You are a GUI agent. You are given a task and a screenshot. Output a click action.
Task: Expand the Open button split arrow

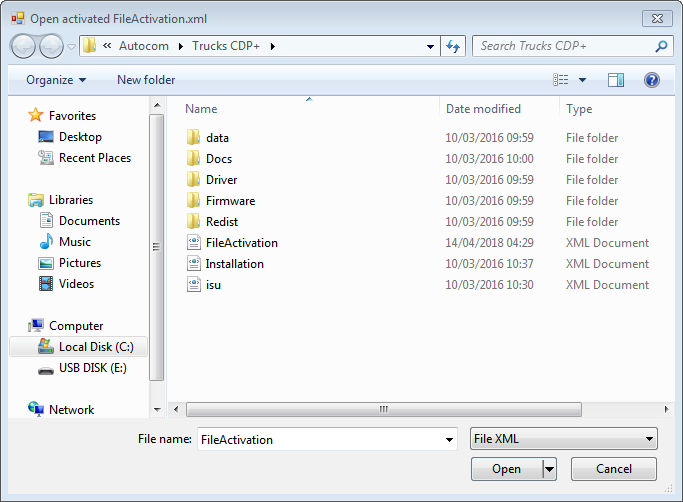(x=550, y=469)
